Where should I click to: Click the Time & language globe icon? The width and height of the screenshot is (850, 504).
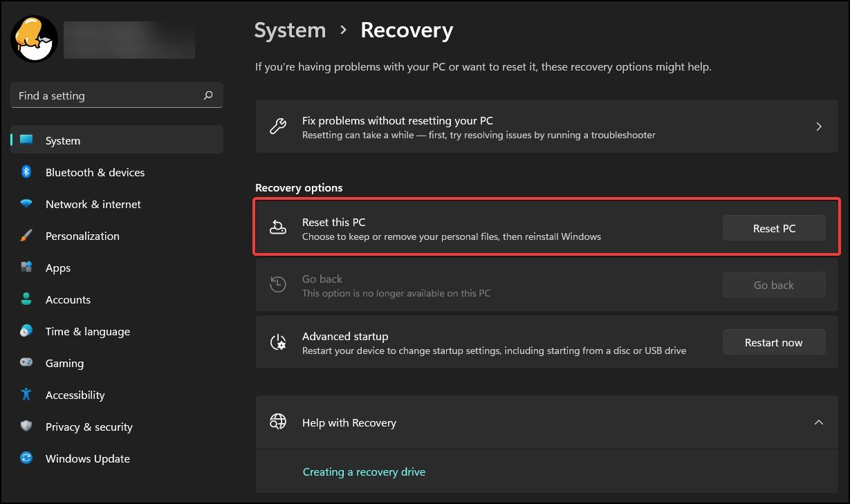26,331
